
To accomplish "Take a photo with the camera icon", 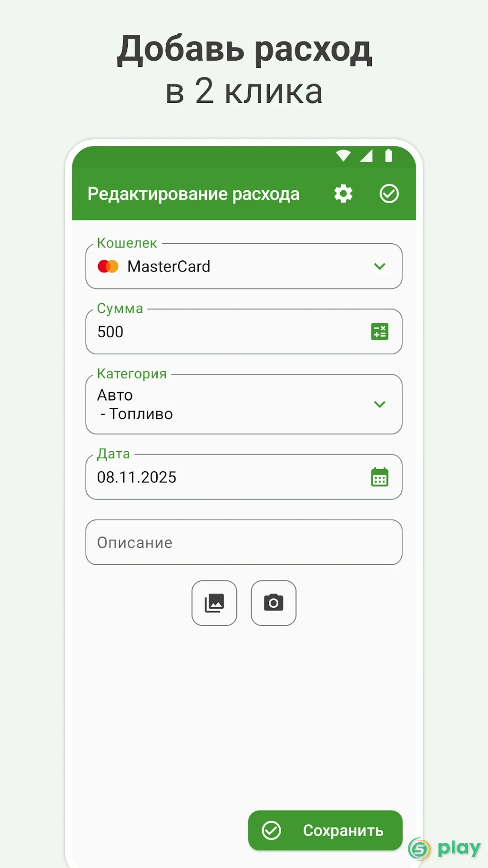I will point(274,603).
